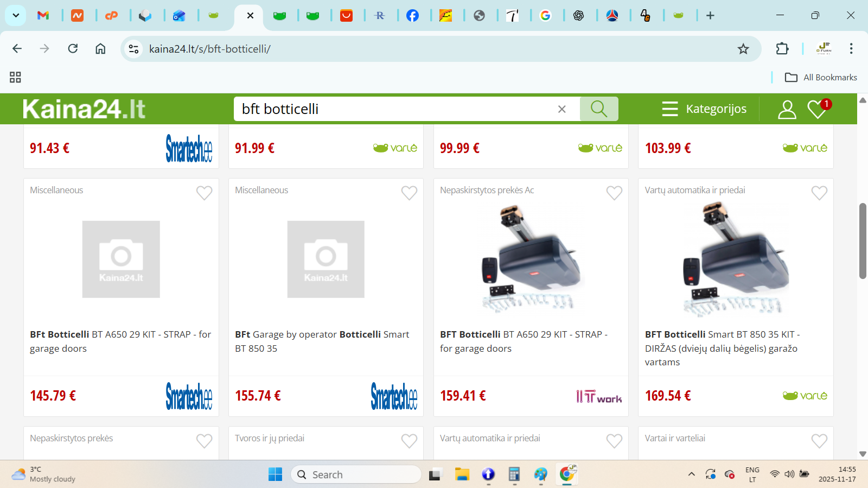The height and width of the screenshot is (488, 868).
Task: Show the apps grid in bookmarks bar
Action: (x=15, y=77)
